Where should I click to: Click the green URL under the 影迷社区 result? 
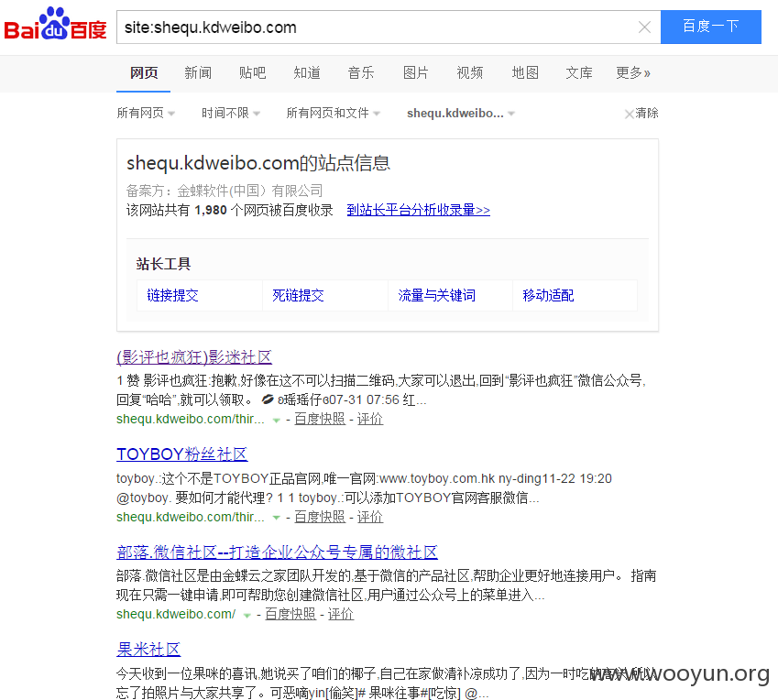tap(191, 420)
